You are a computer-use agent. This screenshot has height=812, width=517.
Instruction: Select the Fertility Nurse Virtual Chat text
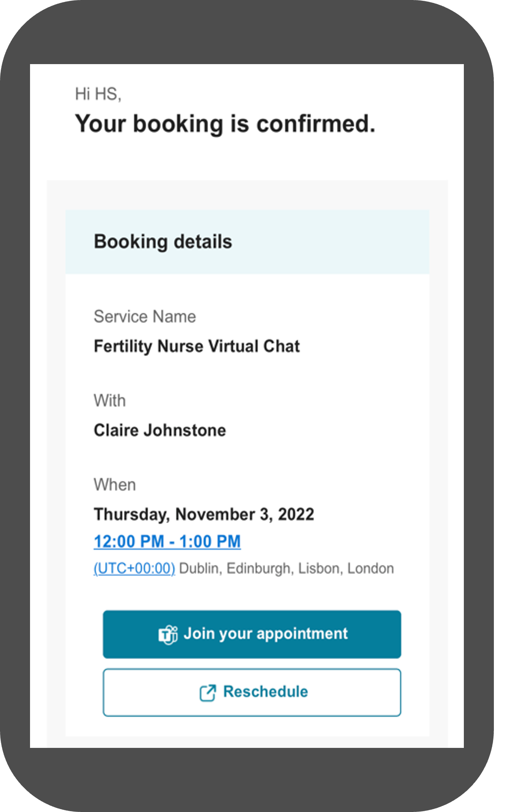(197, 347)
